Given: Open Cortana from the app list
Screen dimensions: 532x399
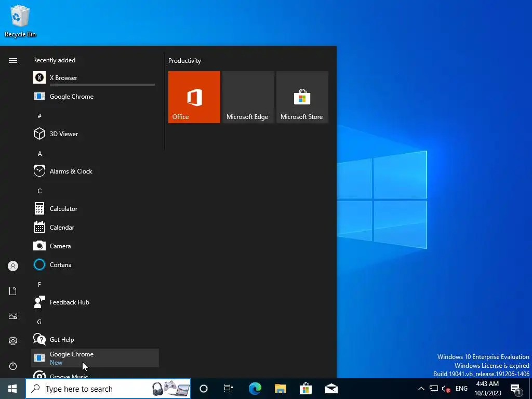Looking at the screenshot, I should tap(95, 264).
